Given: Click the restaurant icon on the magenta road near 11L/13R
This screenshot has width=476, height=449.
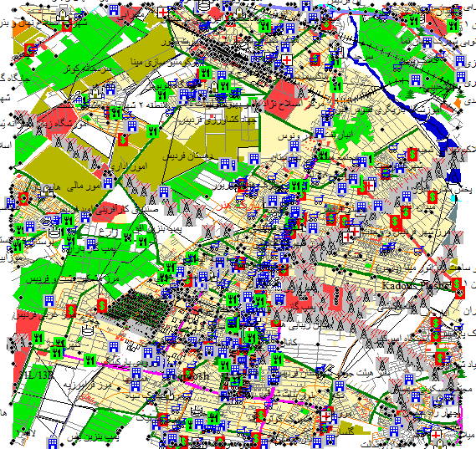Looking at the screenshot, I should (x=90, y=360).
